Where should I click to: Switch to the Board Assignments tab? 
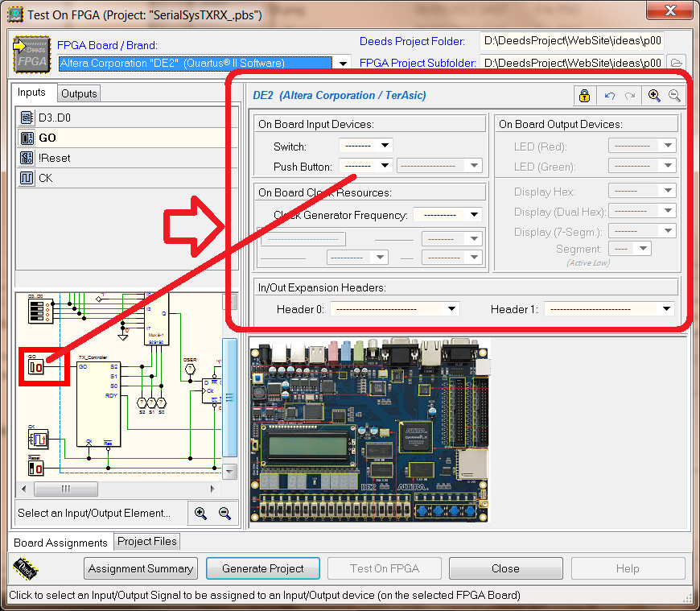point(60,543)
